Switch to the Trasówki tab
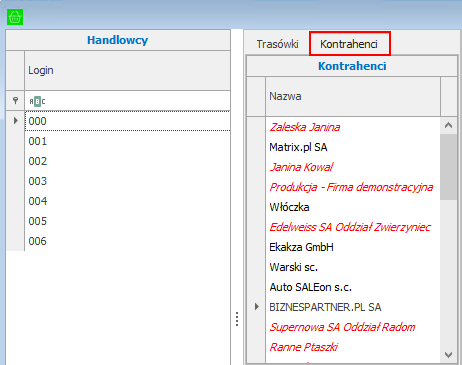The image size is (462, 365). pyautogui.click(x=277, y=44)
